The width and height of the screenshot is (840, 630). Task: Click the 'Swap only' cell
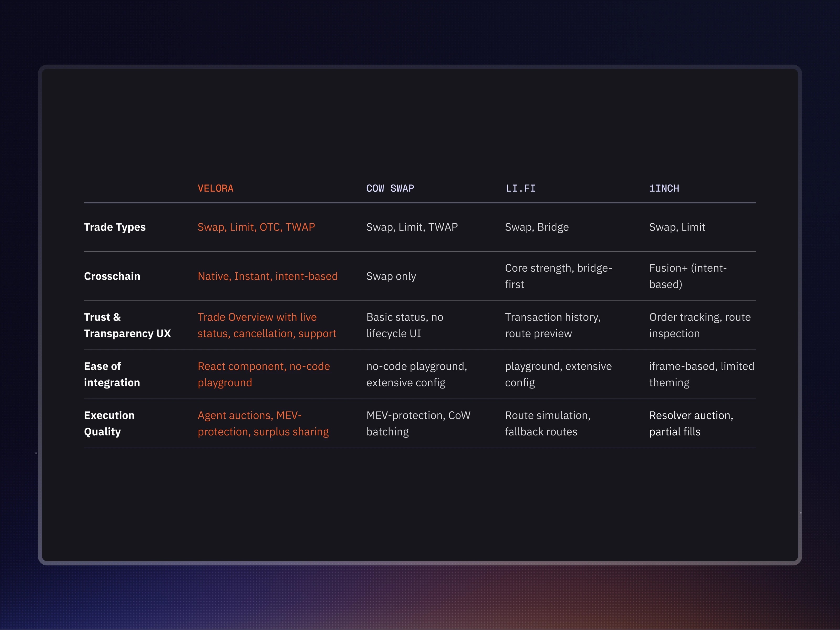point(391,276)
